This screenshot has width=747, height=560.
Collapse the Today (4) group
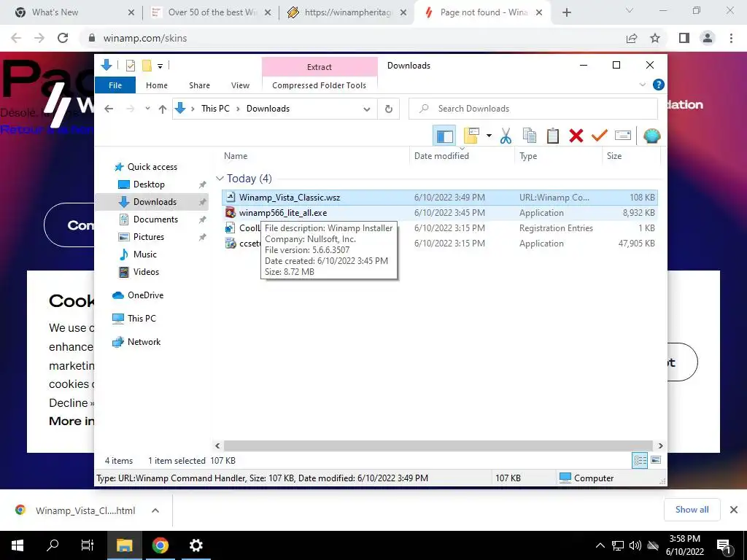coord(220,179)
